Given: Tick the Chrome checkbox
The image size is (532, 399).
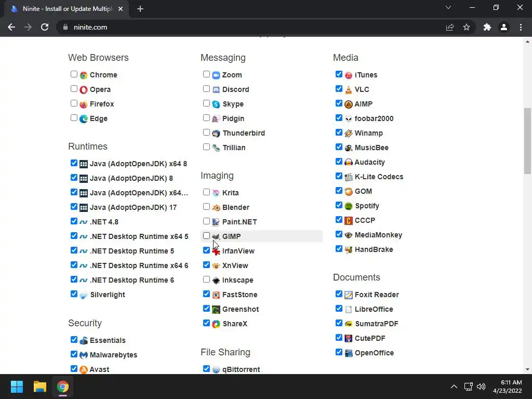Looking at the screenshot, I should click(x=74, y=74).
